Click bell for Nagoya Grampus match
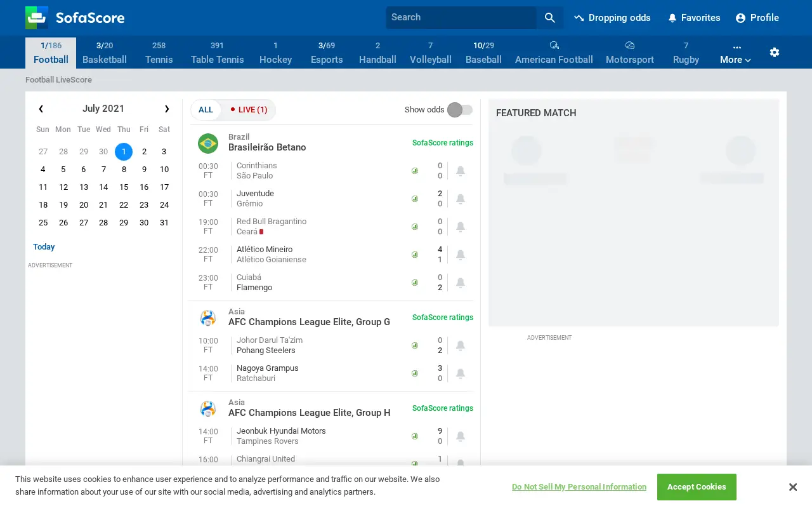Screen dimensions: 812x508 tap(461, 373)
